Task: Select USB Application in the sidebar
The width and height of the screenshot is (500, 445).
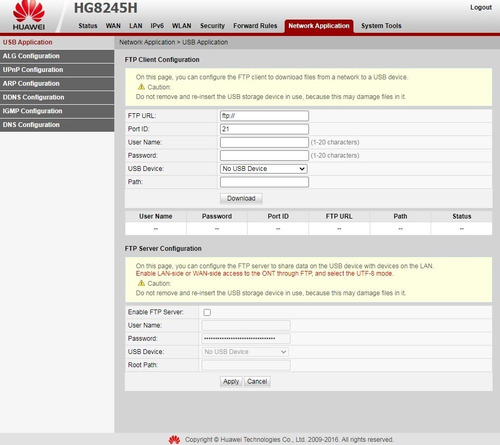Action: (57, 42)
